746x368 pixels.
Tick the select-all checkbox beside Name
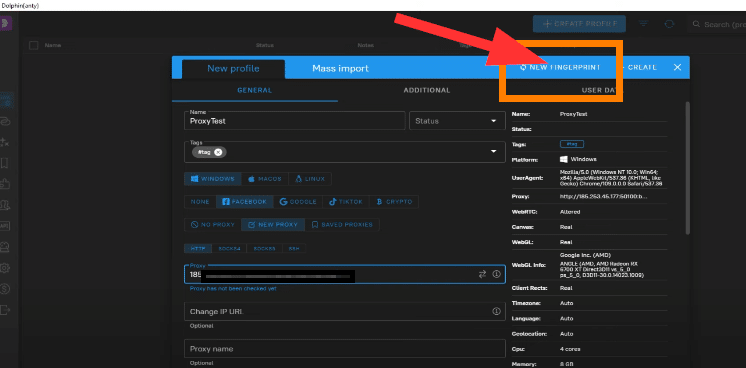33,45
